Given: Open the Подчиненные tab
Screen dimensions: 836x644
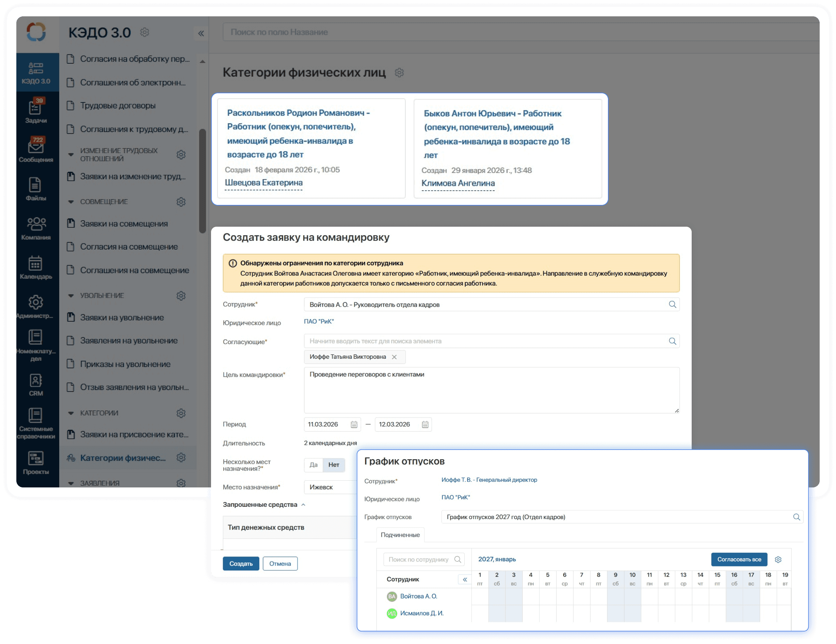Looking at the screenshot, I should (400, 535).
